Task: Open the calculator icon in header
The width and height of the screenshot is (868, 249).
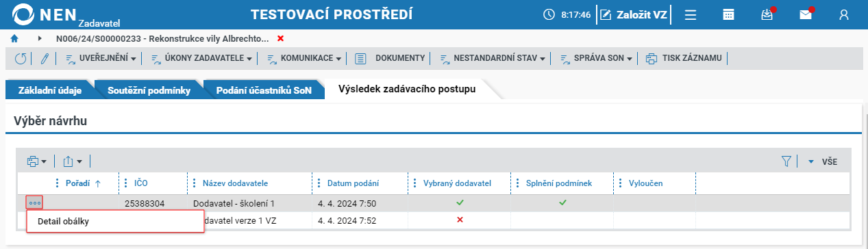Action: (729, 14)
